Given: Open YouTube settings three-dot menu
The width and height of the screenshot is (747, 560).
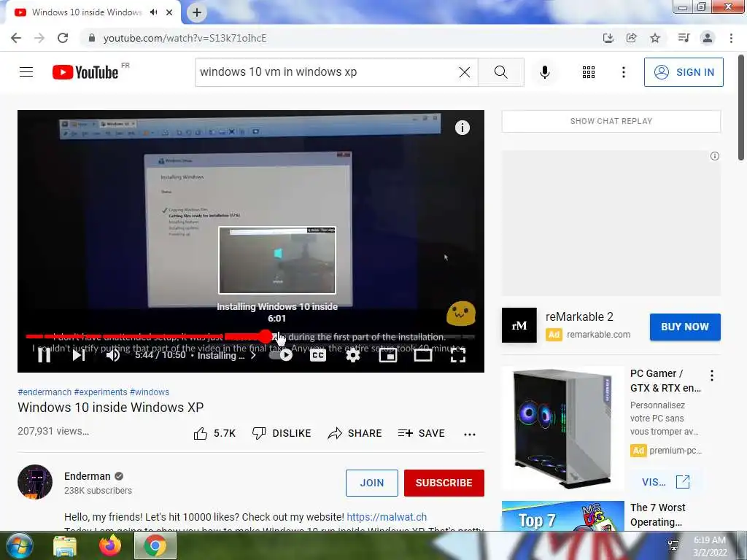Looking at the screenshot, I should coord(623,72).
